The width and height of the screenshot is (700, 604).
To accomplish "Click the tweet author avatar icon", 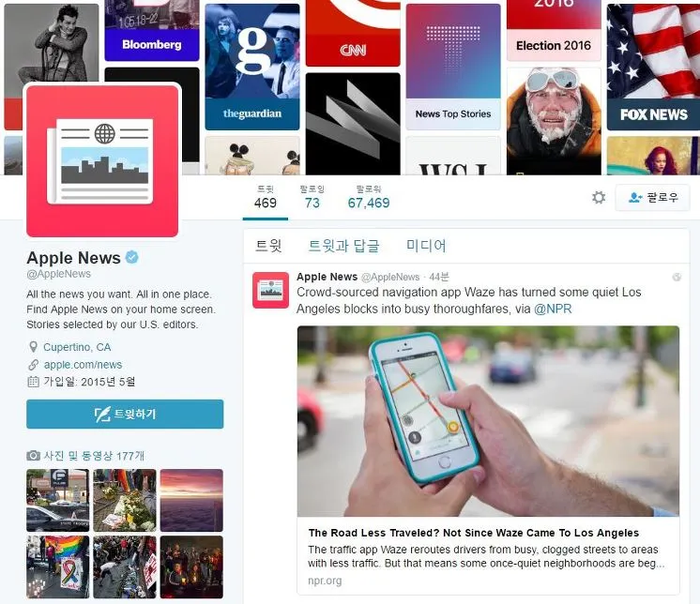I will click(x=270, y=290).
